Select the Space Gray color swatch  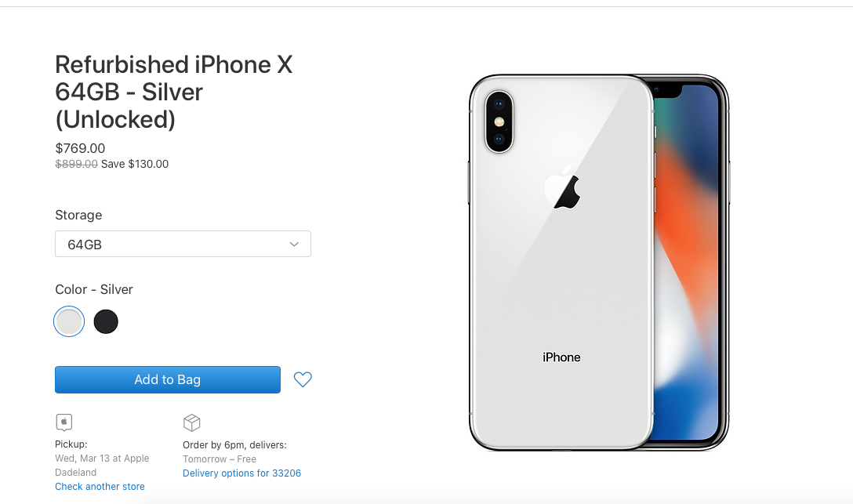[x=106, y=321]
